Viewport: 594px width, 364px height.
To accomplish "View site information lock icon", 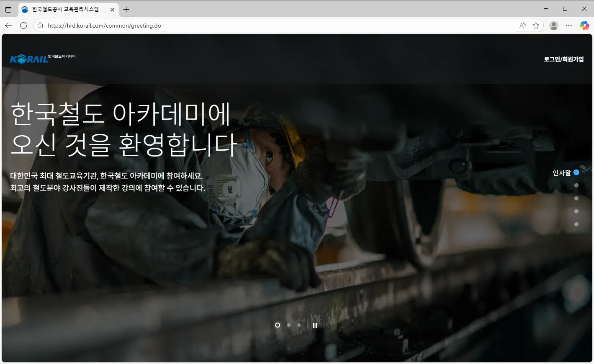I will tap(40, 26).
